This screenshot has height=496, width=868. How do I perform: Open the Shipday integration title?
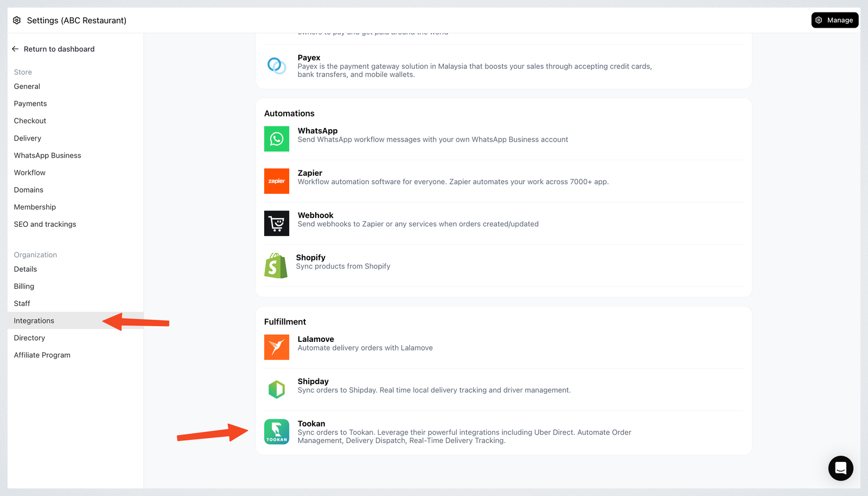click(313, 381)
